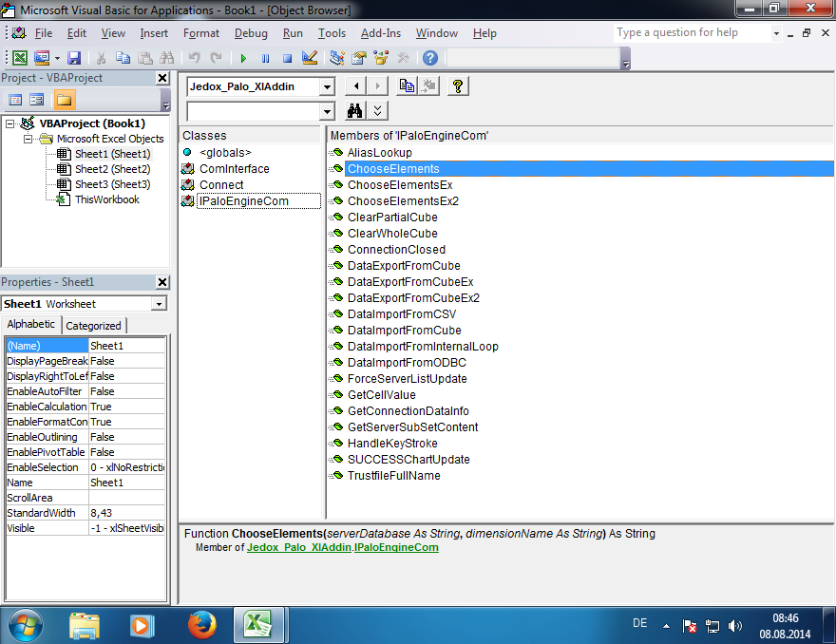The image size is (836, 644).
Task: Open the Tools menu
Action: pyautogui.click(x=332, y=33)
